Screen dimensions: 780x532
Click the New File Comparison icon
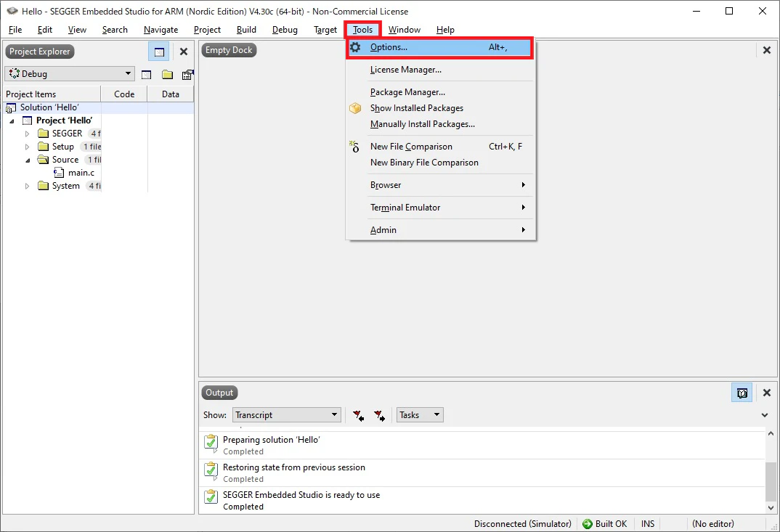[x=354, y=147]
